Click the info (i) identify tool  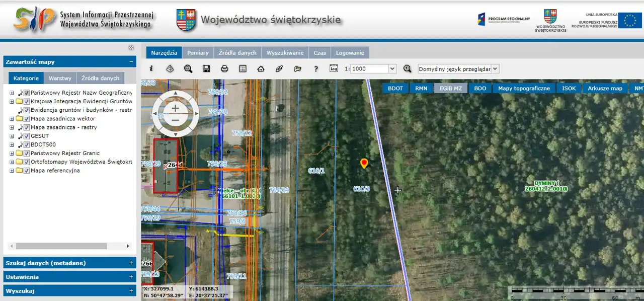tap(151, 69)
